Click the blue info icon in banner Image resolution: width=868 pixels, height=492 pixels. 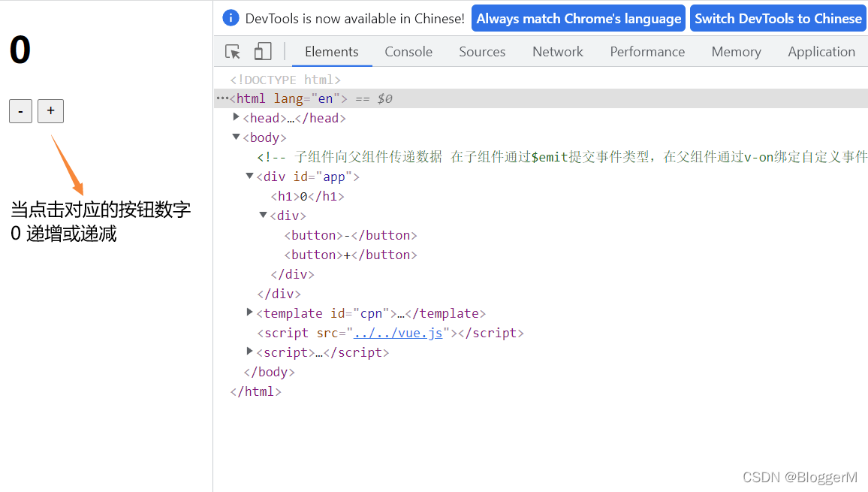231,18
